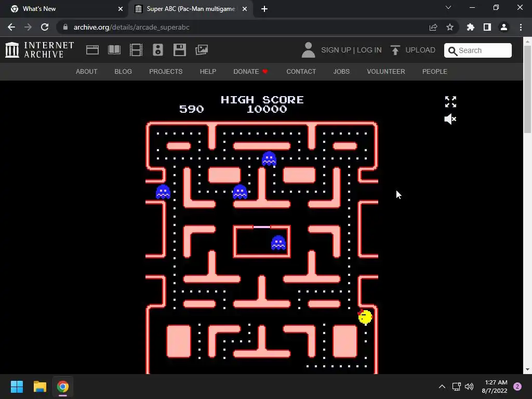
Task: Open the Images icon
Action: [x=202, y=50]
